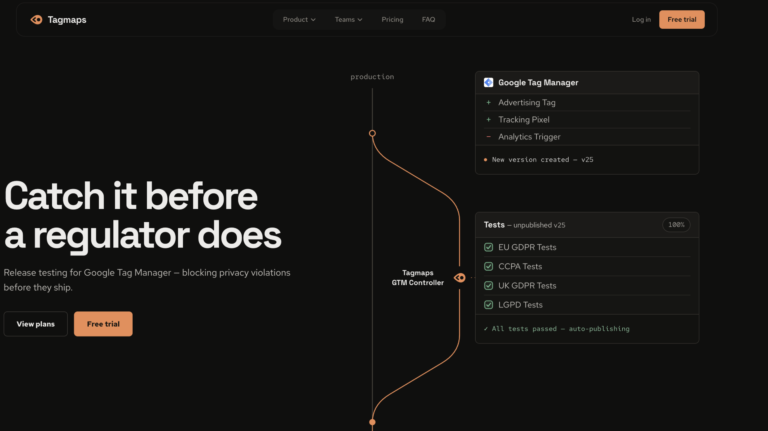Click the CCPA Tests label
The image size is (768, 431).
tap(520, 266)
